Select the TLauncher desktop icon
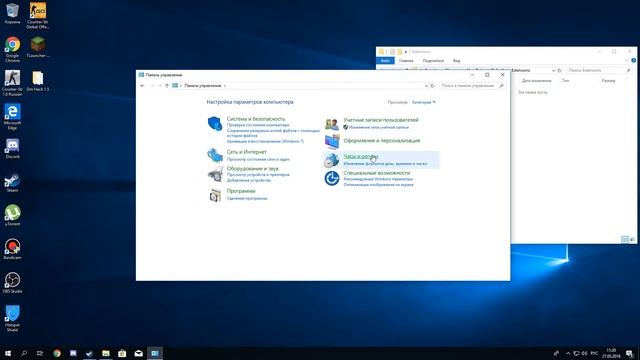The height and width of the screenshot is (360, 640). (38, 47)
